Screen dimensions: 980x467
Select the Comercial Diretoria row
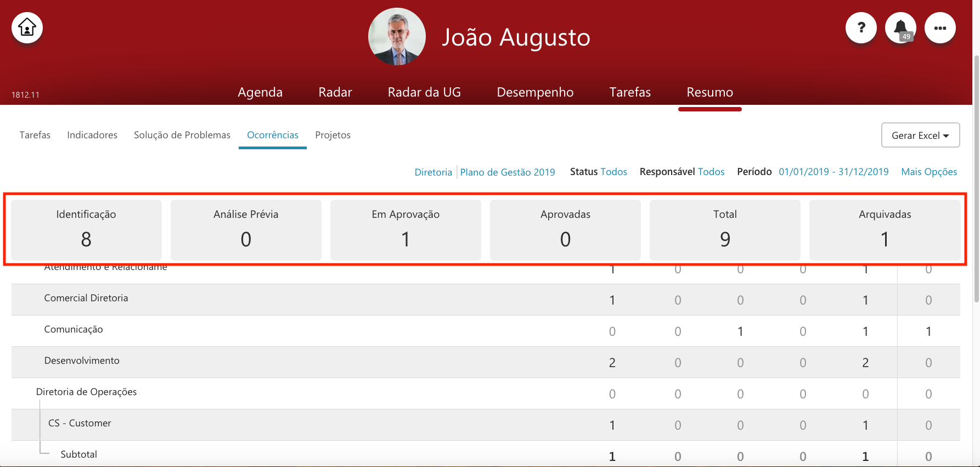coord(486,300)
